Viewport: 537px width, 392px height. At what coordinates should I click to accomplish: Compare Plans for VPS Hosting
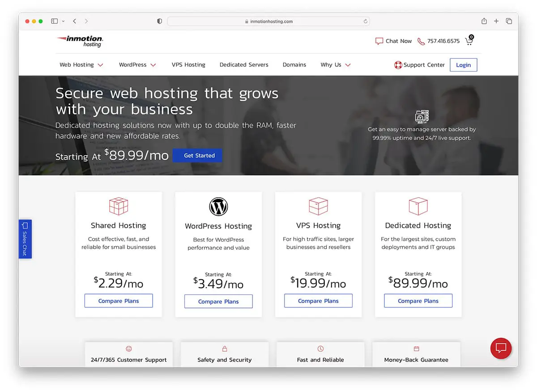pyautogui.click(x=318, y=301)
